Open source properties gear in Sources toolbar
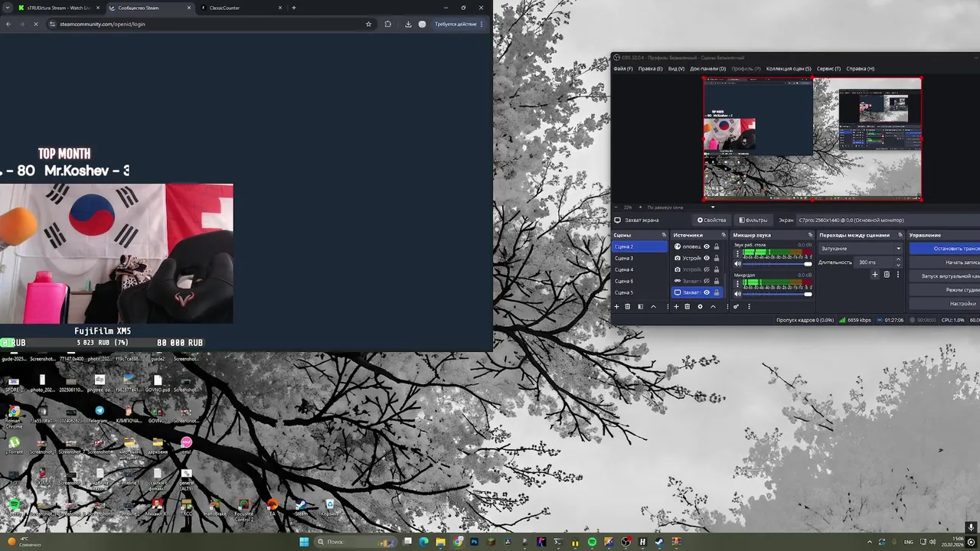The image size is (980, 551). click(700, 306)
